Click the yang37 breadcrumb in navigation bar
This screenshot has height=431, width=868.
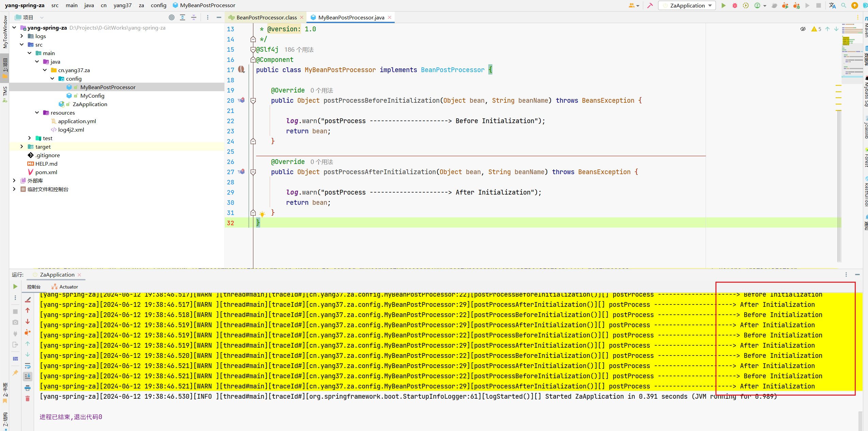tap(123, 5)
